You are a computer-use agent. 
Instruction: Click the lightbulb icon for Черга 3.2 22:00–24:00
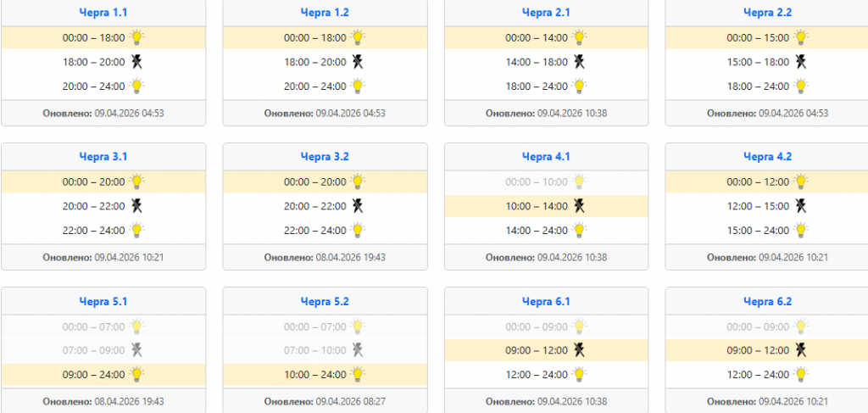358,230
